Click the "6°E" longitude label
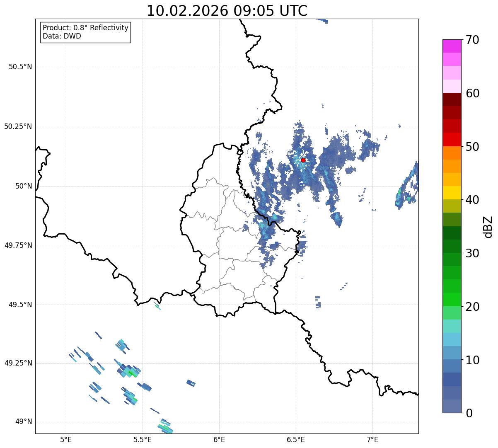Image resolution: width=498 pixels, height=448 pixels. coord(219,439)
